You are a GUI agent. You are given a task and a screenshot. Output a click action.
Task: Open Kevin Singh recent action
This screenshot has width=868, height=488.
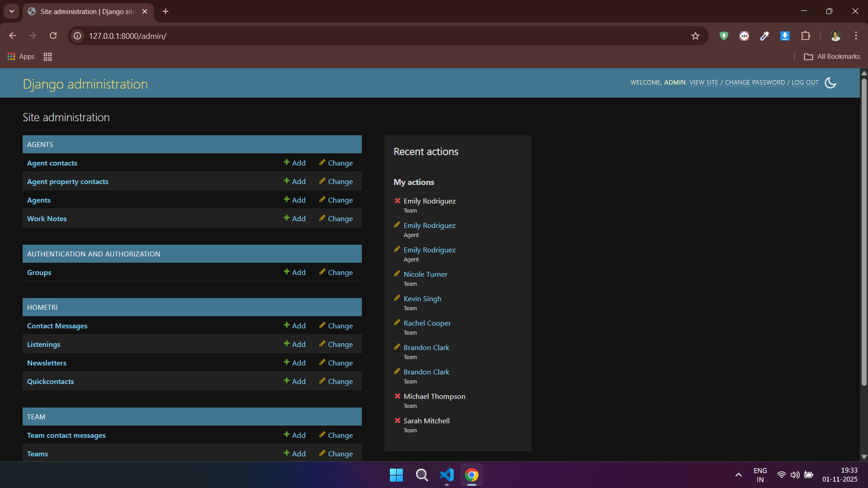click(422, 298)
